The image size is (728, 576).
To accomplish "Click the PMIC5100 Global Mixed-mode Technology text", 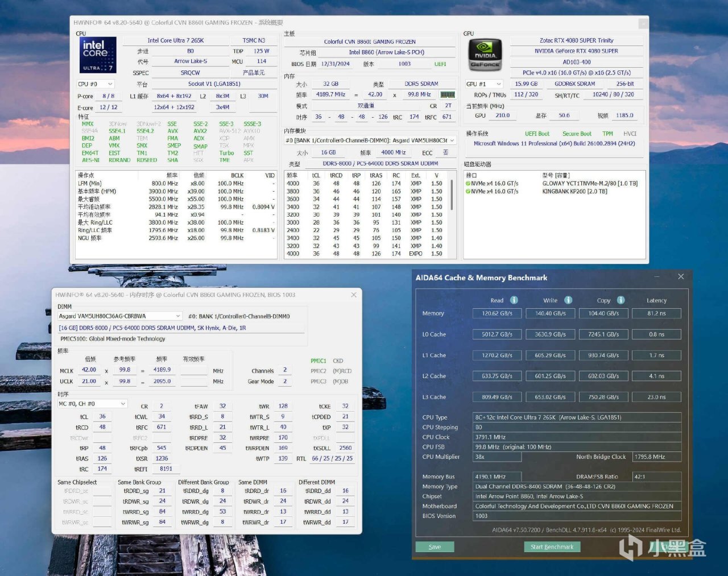I will 113,339.
